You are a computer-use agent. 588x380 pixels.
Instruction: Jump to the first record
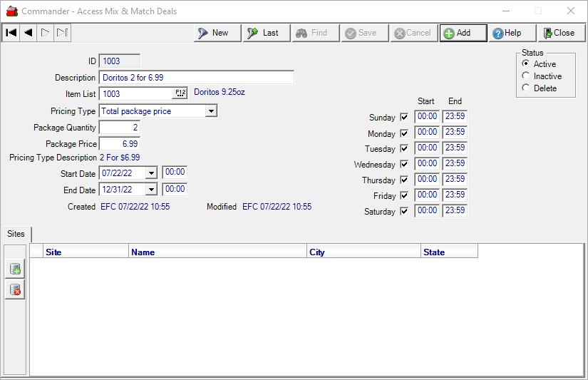11,33
